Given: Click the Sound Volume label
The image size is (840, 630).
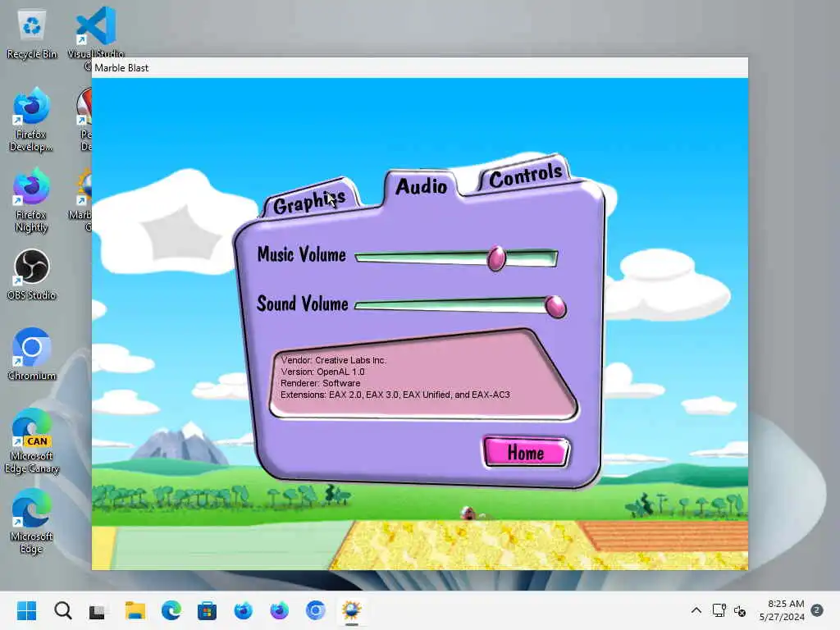Looking at the screenshot, I should [x=303, y=304].
